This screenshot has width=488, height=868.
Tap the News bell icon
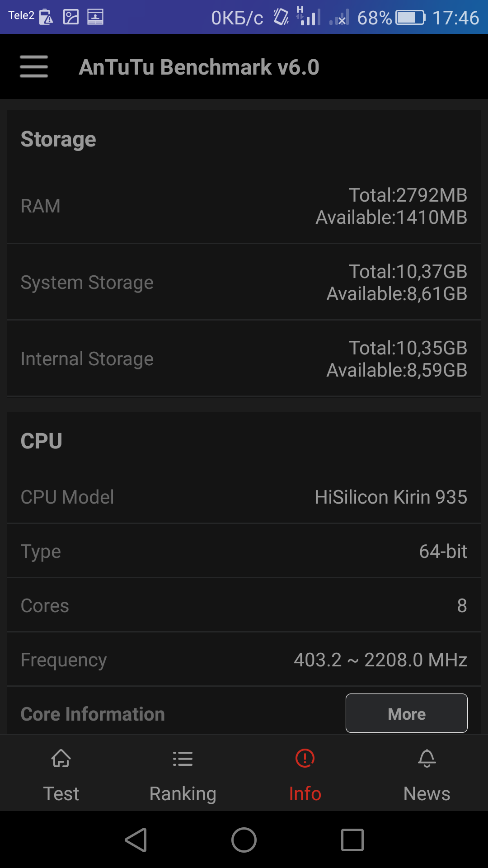point(427,759)
